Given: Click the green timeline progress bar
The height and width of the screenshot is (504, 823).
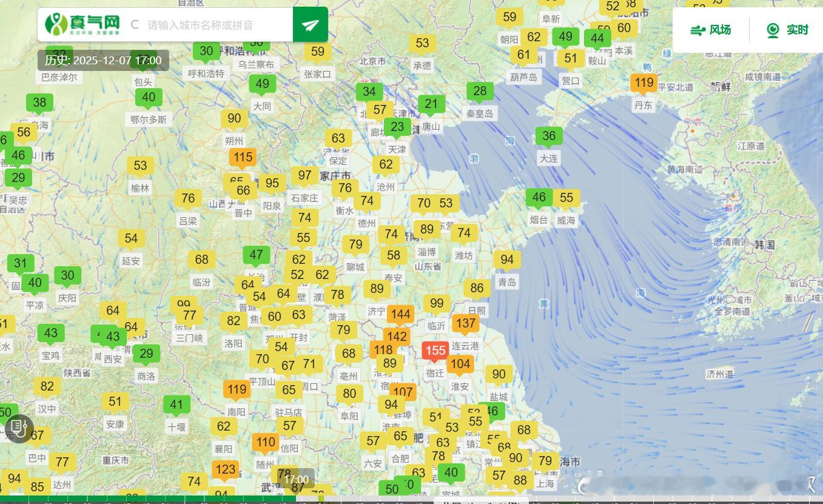Looking at the screenshot, I should [148, 499].
